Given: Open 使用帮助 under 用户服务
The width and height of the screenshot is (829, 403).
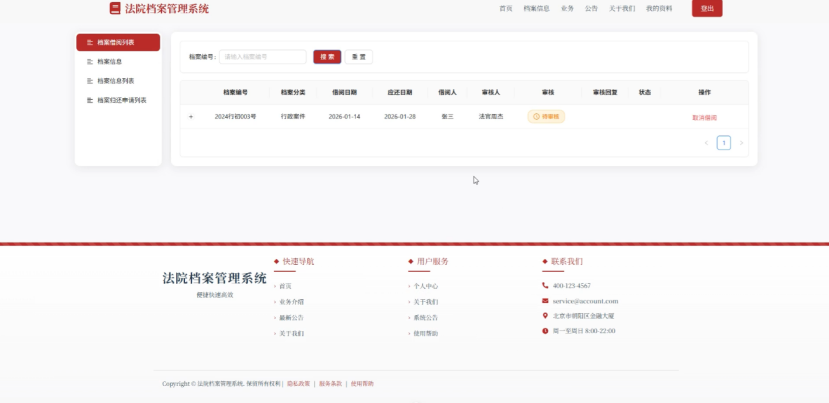Looking at the screenshot, I should (x=426, y=334).
